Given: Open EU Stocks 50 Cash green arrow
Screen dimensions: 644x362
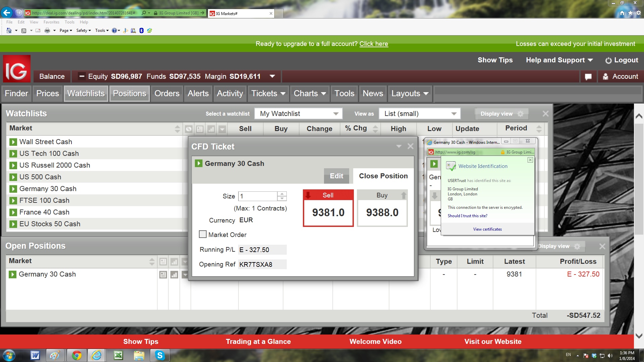Looking at the screenshot, I should click(x=13, y=224).
